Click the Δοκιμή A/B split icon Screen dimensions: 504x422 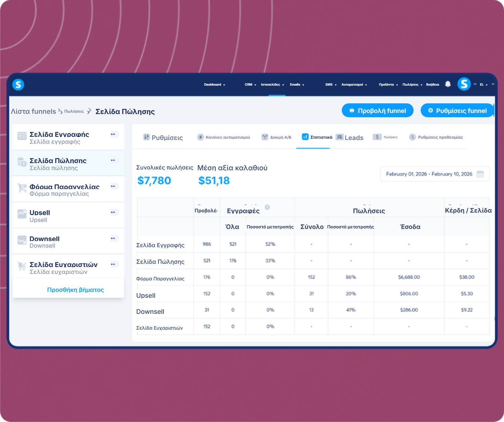tap(265, 137)
